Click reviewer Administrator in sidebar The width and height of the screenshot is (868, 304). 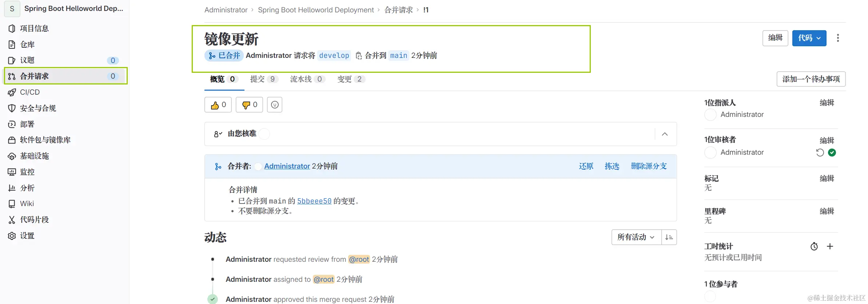(x=742, y=152)
